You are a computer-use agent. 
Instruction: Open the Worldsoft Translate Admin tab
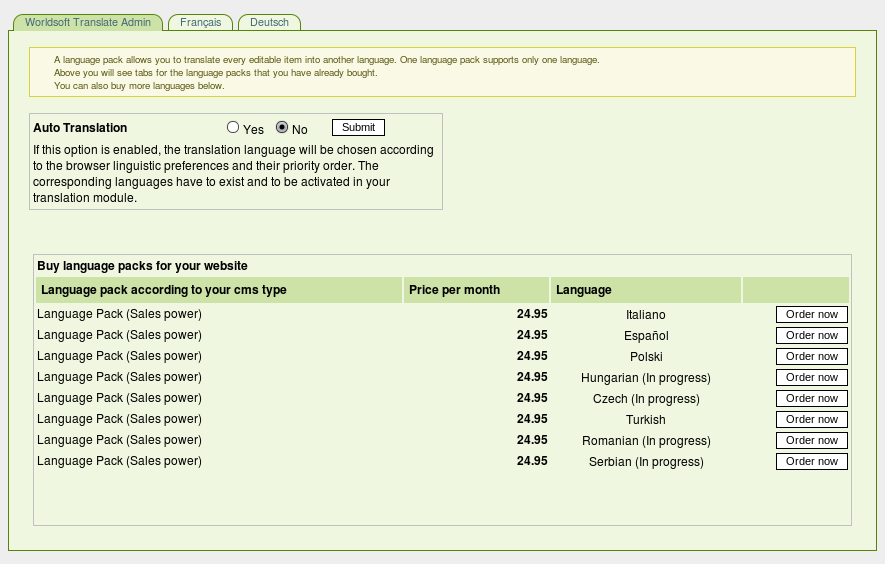pyautogui.click(x=88, y=22)
